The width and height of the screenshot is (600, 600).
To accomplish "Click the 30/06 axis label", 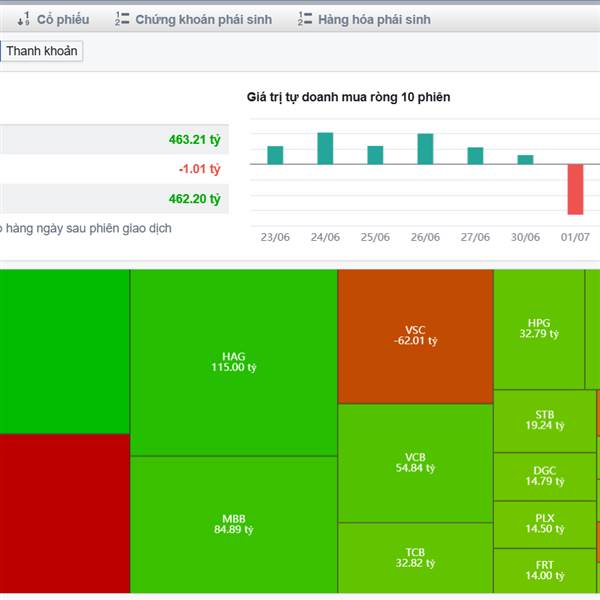I will 525,237.
